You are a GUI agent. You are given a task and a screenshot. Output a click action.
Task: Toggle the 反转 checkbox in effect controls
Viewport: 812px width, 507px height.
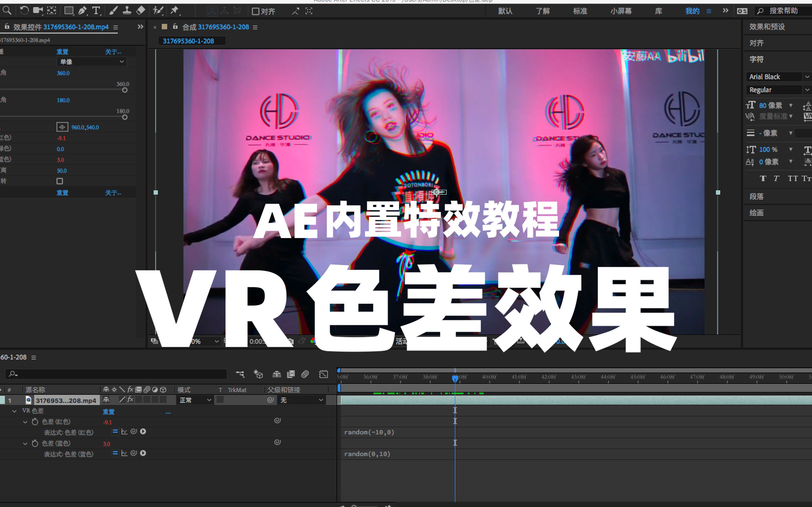60,181
